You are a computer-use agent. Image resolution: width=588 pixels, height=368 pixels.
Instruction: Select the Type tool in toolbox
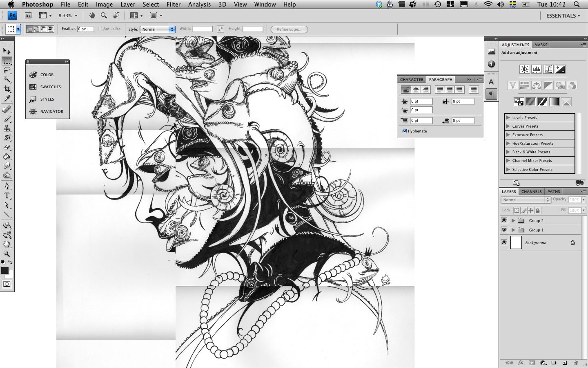tap(7, 195)
